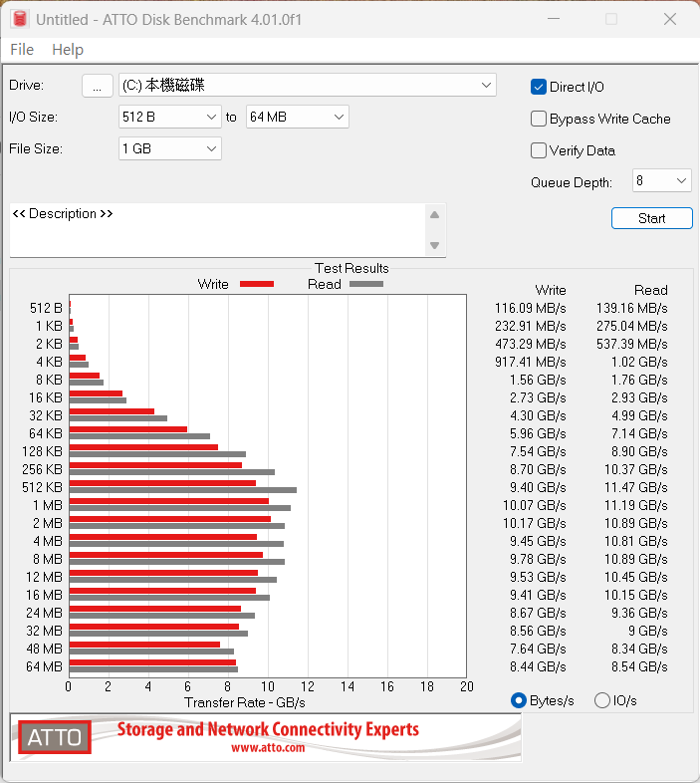
Task: Click the write value 7.64 GB/s
Action: click(x=538, y=650)
